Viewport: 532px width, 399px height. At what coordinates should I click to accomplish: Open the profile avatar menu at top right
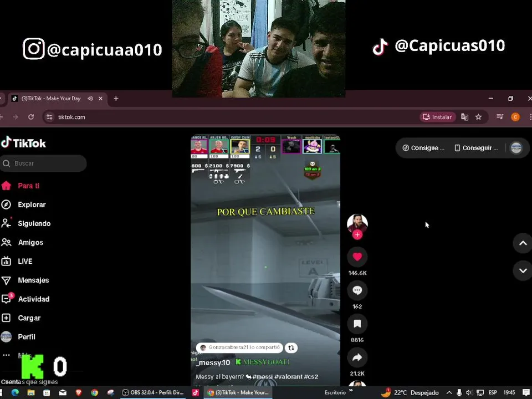click(516, 148)
